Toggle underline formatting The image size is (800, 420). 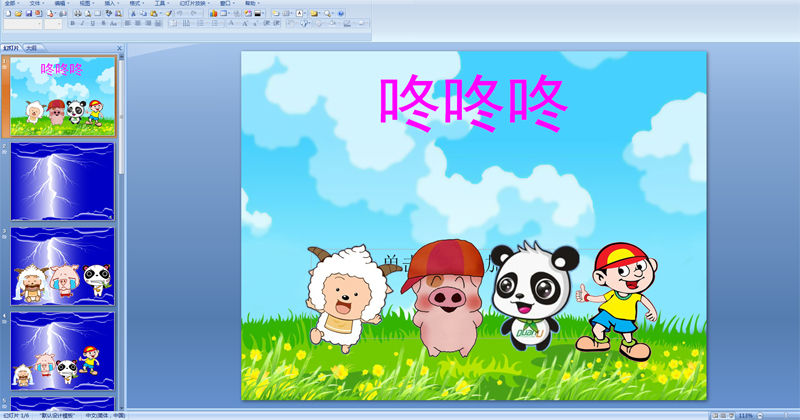(92, 23)
